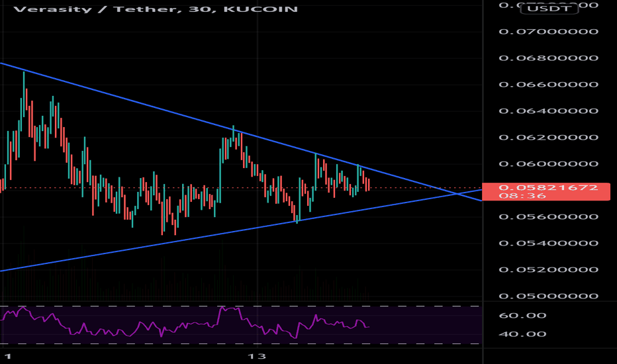Screen dimensions: 617x364
Task: Click the USDT currency button
Action: [x=549, y=8]
